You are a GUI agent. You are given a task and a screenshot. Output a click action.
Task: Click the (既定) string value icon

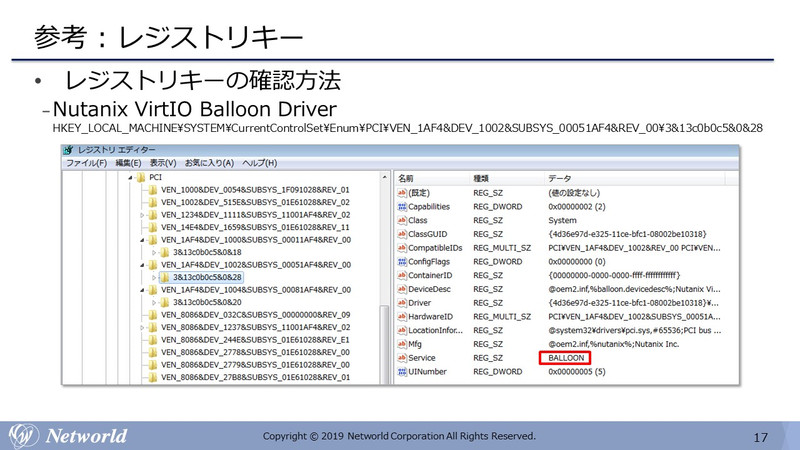point(402,193)
